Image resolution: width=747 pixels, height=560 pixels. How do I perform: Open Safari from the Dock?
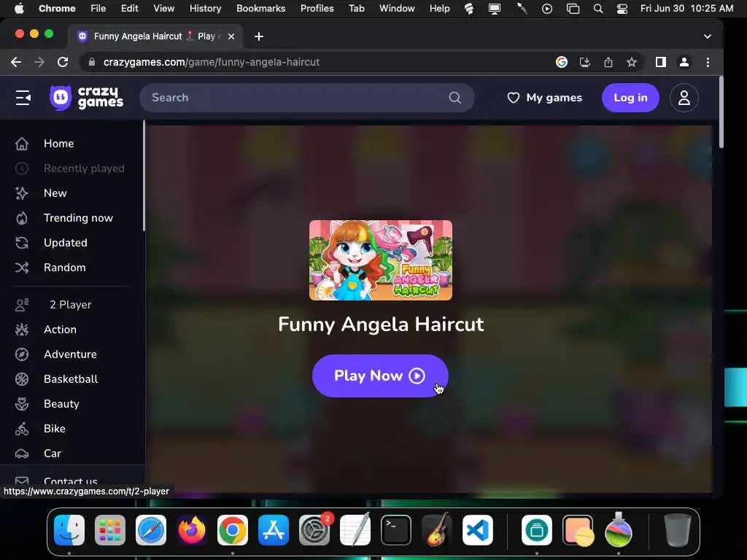coord(151,530)
